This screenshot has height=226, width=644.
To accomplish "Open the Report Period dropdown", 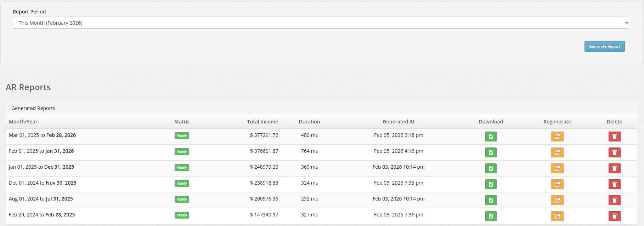I will point(321,23).
